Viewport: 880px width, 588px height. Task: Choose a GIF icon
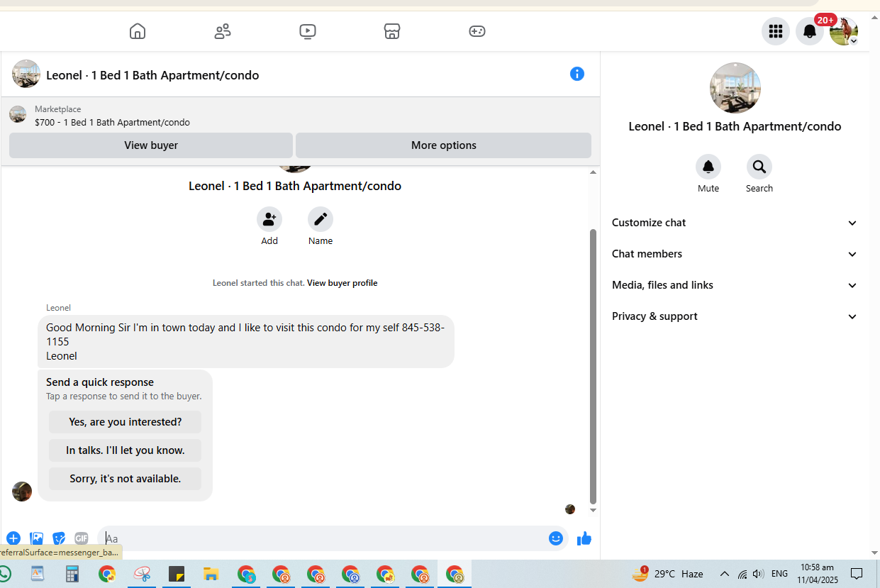pyautogui.click(x=82, y=538)
